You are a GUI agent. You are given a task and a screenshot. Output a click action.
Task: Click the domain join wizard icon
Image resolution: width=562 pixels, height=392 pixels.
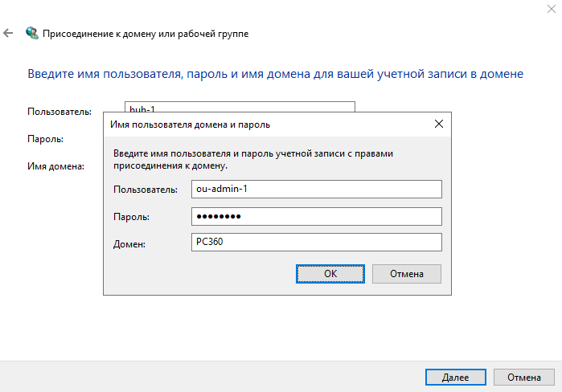(x=31, y=34)
